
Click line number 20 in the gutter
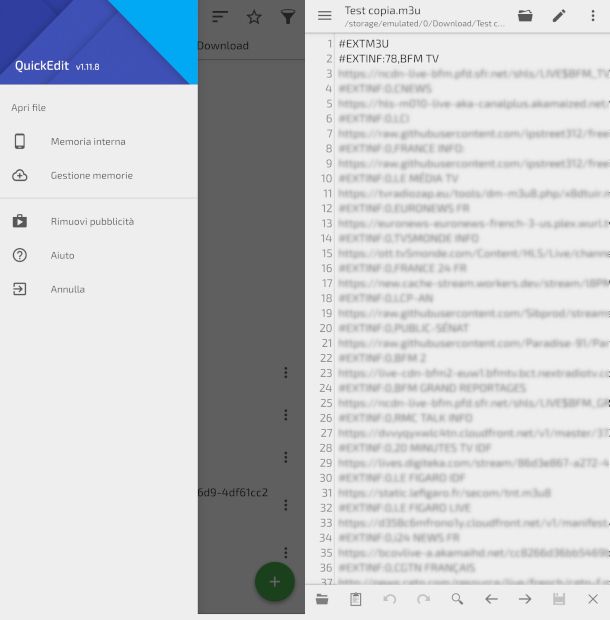click(326, 328)
